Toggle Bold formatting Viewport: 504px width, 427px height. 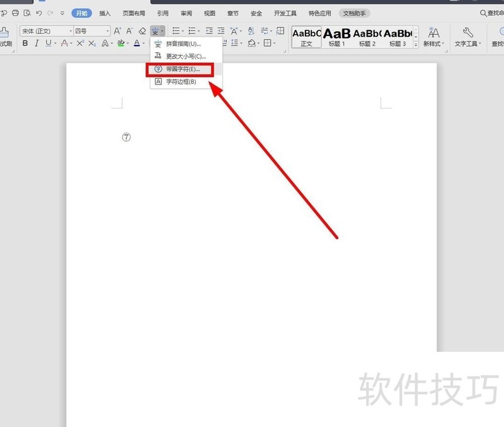coord(25,43)
